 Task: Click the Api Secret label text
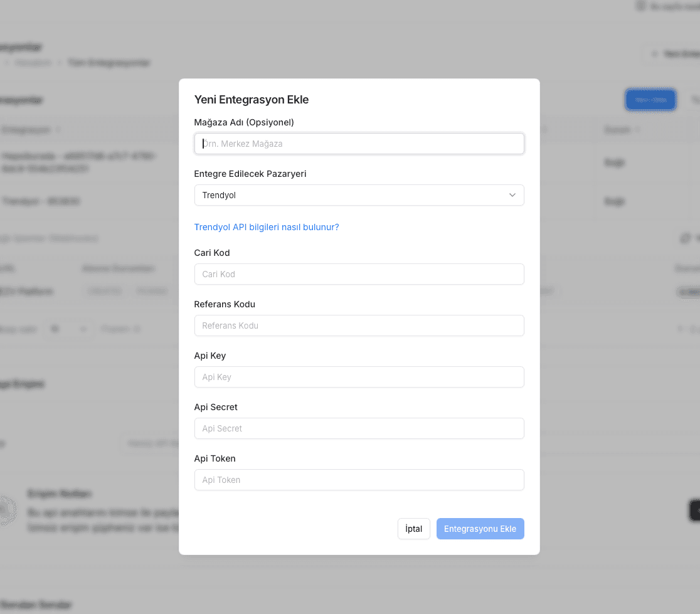click(216, 407)
